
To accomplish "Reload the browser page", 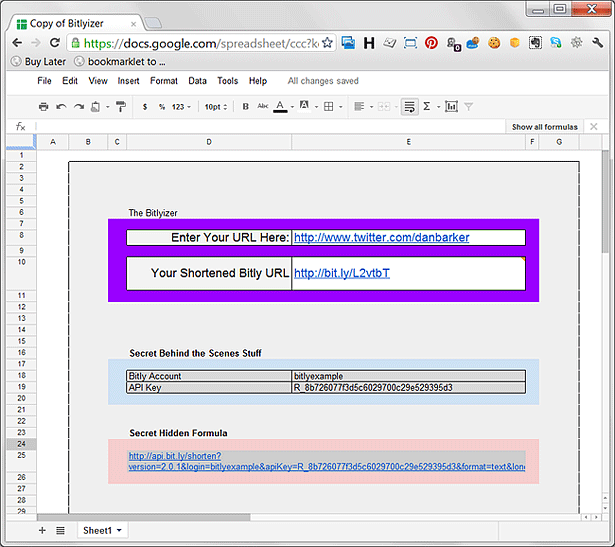I will pyautogui.click(x=55, y=42).
